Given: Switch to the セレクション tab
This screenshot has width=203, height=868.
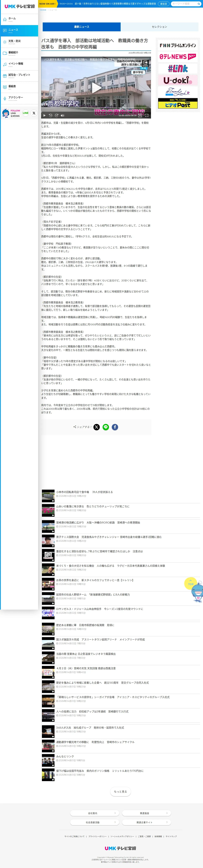Looking at the screenshot, I should pyautogui.click(x=160, y=27).
